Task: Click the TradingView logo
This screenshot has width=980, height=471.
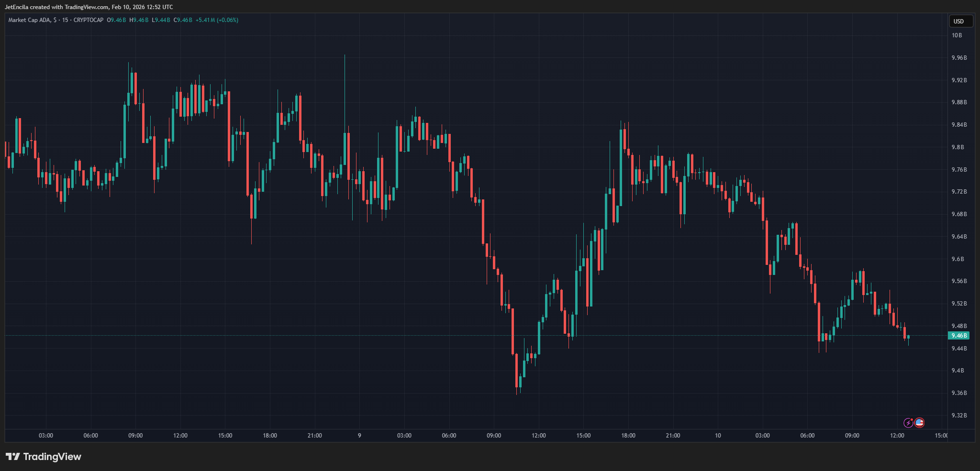Action: click(43, 457)
